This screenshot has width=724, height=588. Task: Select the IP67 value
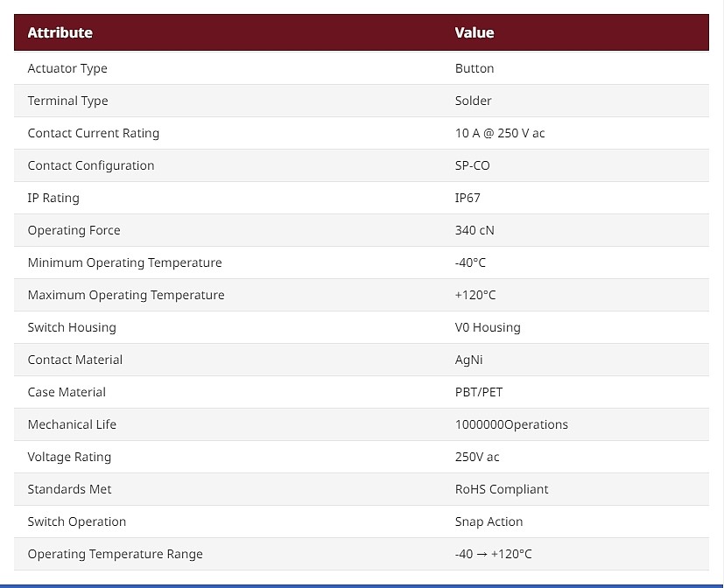click(x=467, y=198)
